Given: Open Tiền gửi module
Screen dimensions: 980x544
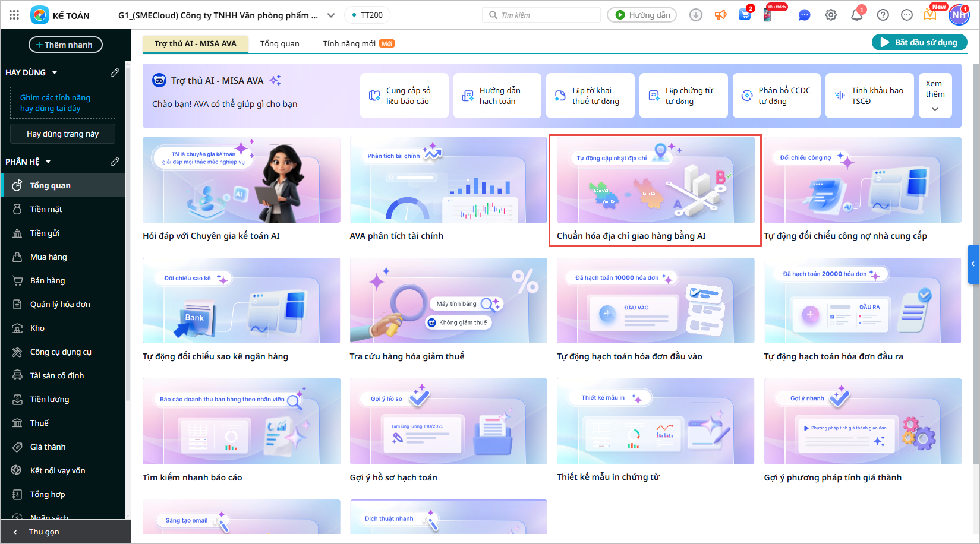Looking at the screenshot, I should (x=62, y=233).
